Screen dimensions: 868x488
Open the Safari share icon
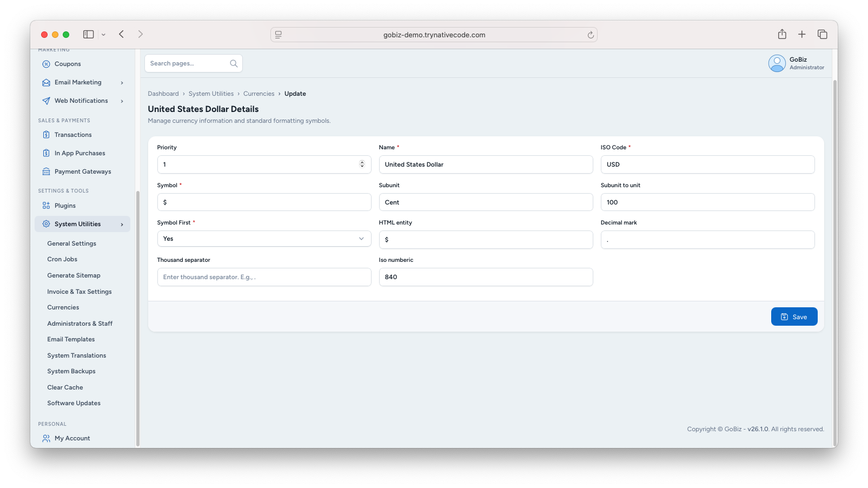782,34
